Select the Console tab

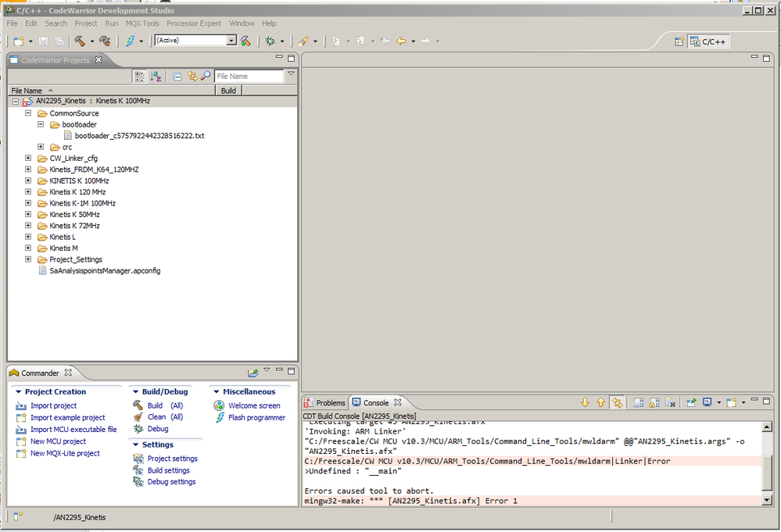coord(377,402)
